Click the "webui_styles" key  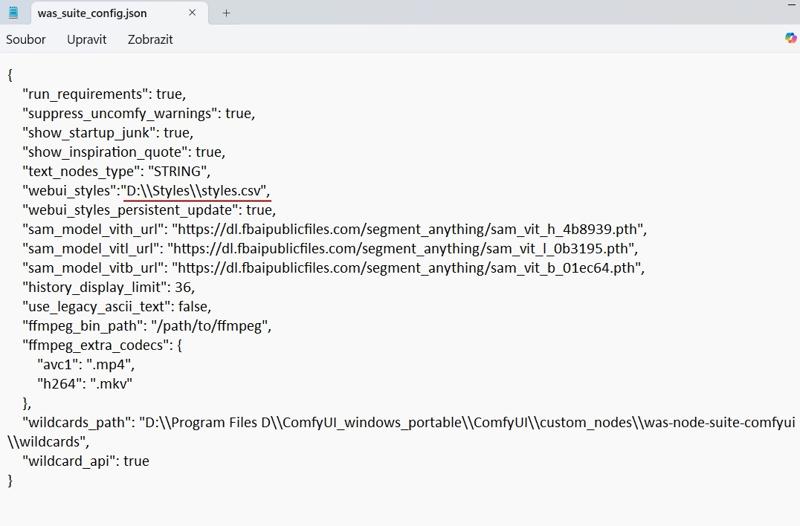69,191
